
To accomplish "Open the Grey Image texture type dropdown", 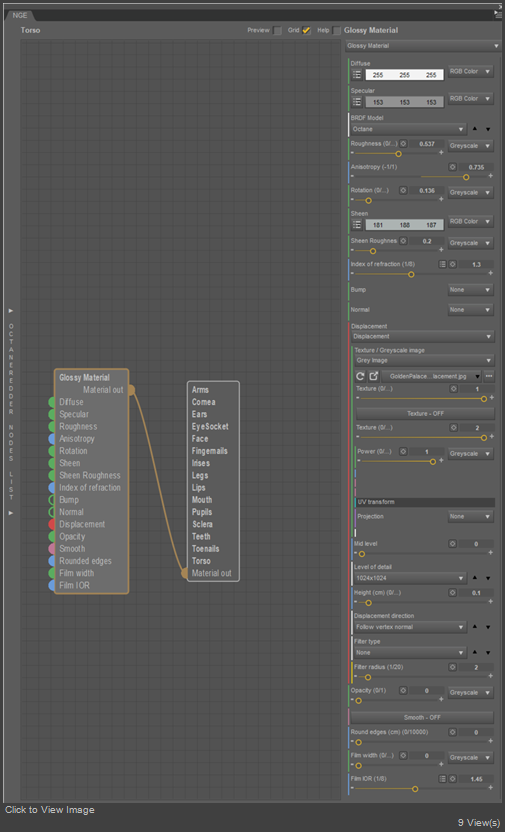I will pyautogui.click(x=424, y=361).
